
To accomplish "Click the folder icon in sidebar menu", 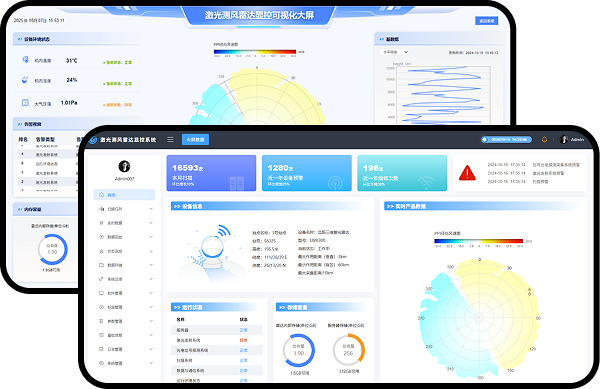I will click(x=101, y=265).
